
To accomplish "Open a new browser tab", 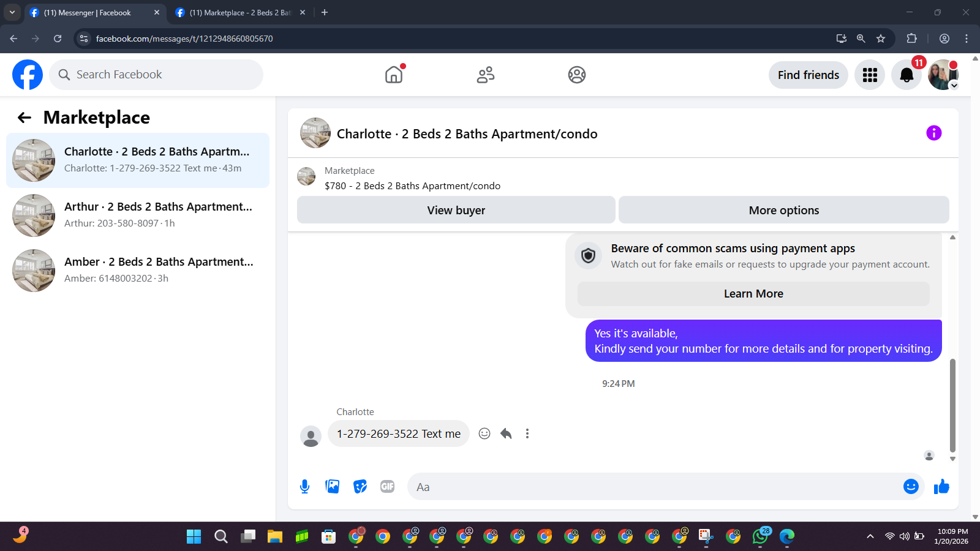I will pos(325,12).
